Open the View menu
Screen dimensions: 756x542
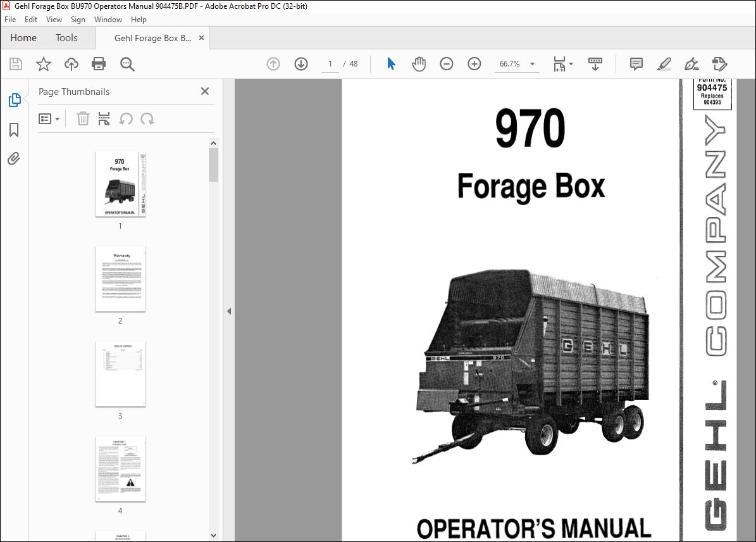click(54, 19)
